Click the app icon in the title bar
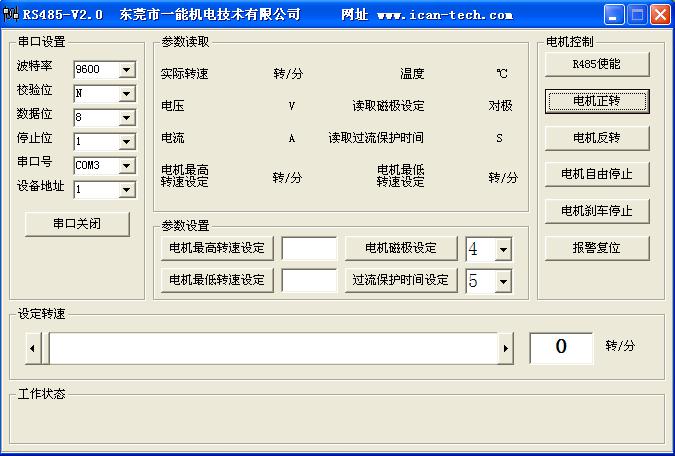 pos(10,14)
